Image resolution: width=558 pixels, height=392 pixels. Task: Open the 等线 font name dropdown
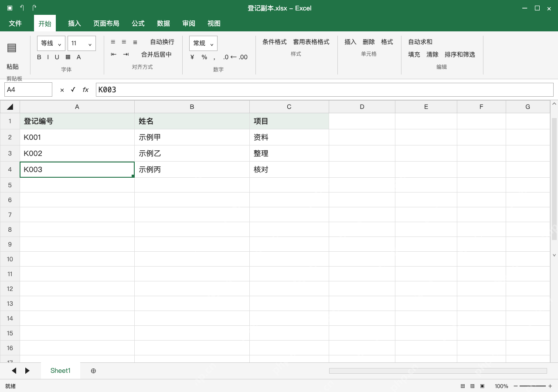51,43
